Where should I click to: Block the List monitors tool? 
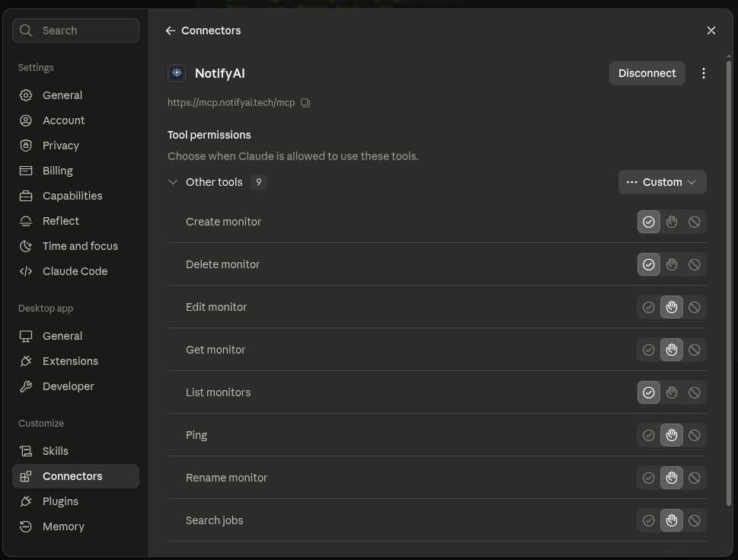(x=695, y=392)
